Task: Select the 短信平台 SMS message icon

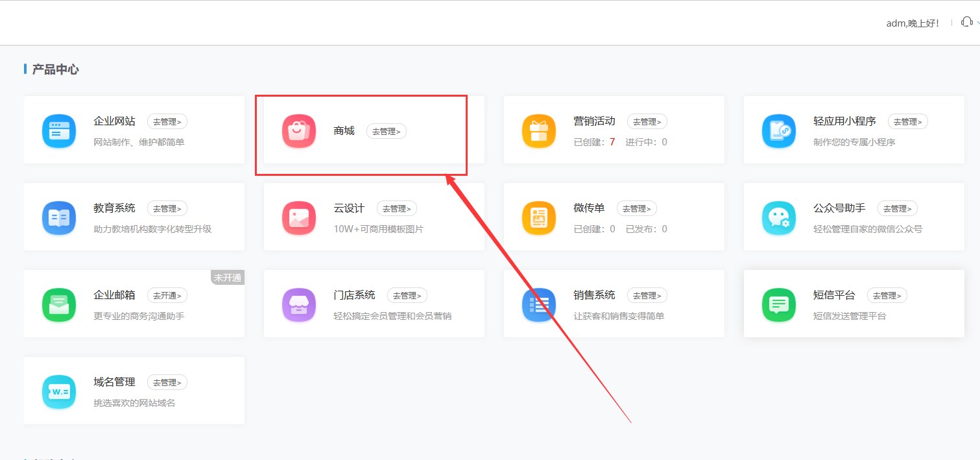Action: click(779, 304)
